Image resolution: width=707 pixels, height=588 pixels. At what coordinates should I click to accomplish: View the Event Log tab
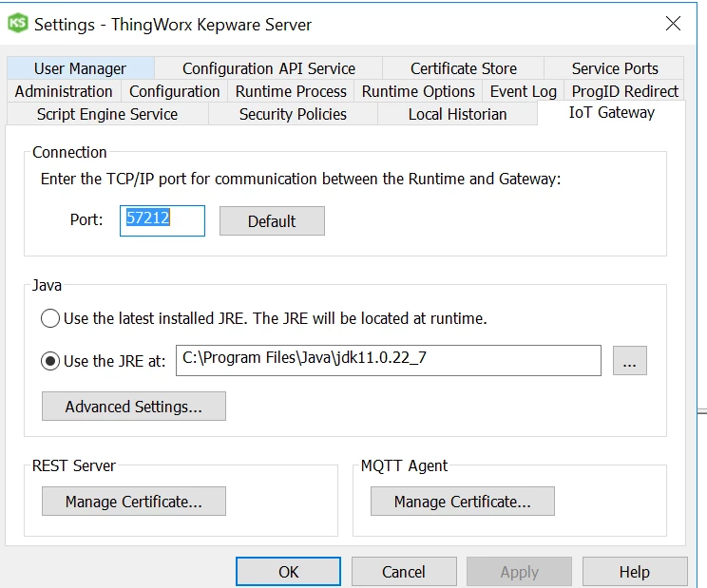[x=524, y=91]
